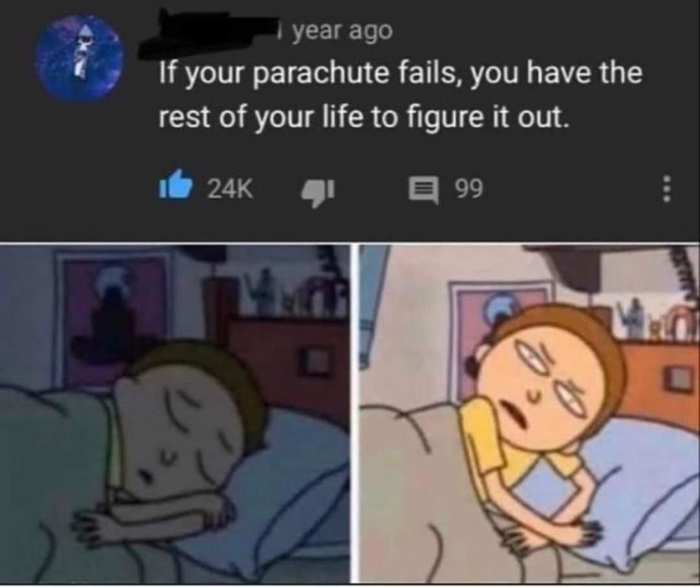Show the 99 replies count
The height and width of the screenshot is (588, 700).
click(x=469, y=189)
